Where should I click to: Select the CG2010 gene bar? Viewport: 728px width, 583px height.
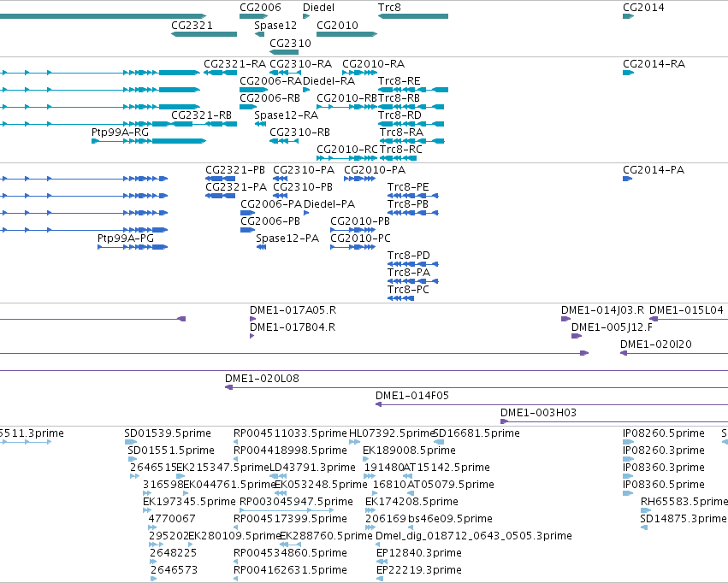point(346,34)
